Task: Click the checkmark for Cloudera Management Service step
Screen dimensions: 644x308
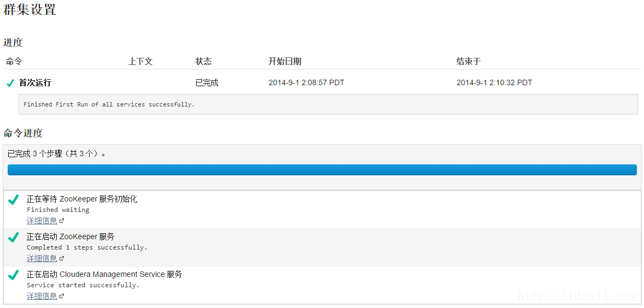Action: [x=14, y=276]
